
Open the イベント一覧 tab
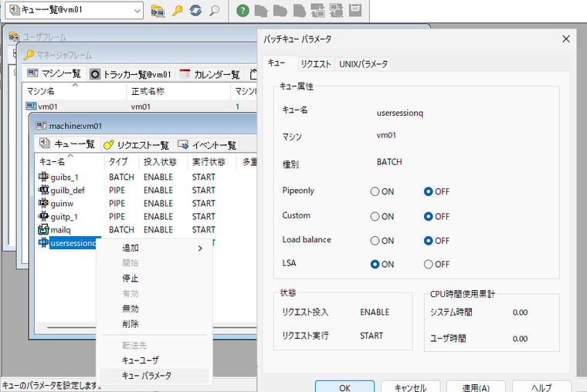point(207,145)
